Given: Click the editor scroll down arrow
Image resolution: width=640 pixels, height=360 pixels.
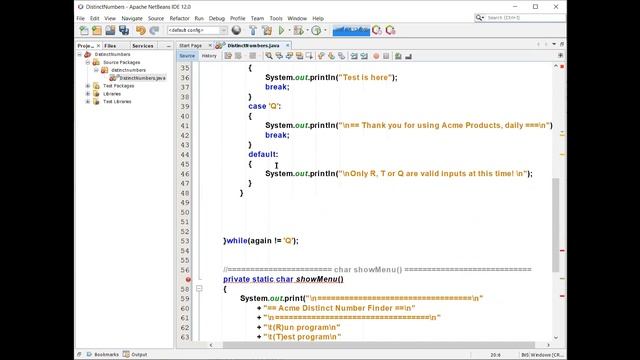Looking at the screenshot, I should click(x=556, y=338).
